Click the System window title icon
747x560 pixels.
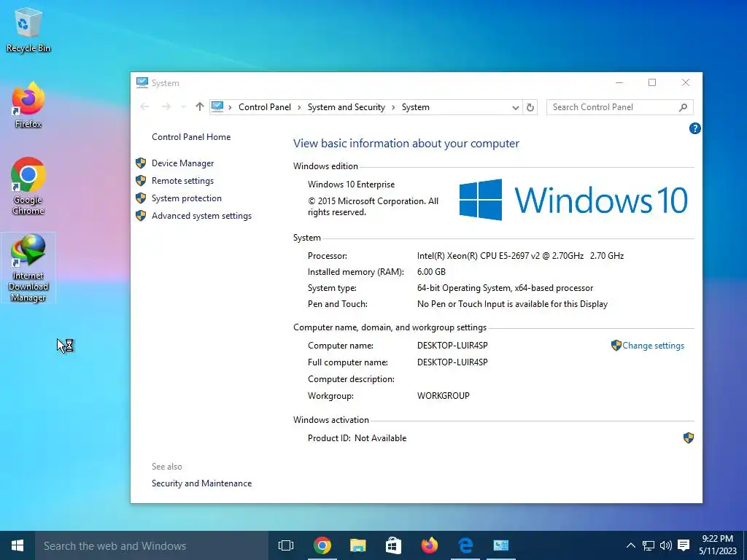(x=142, y=82)
